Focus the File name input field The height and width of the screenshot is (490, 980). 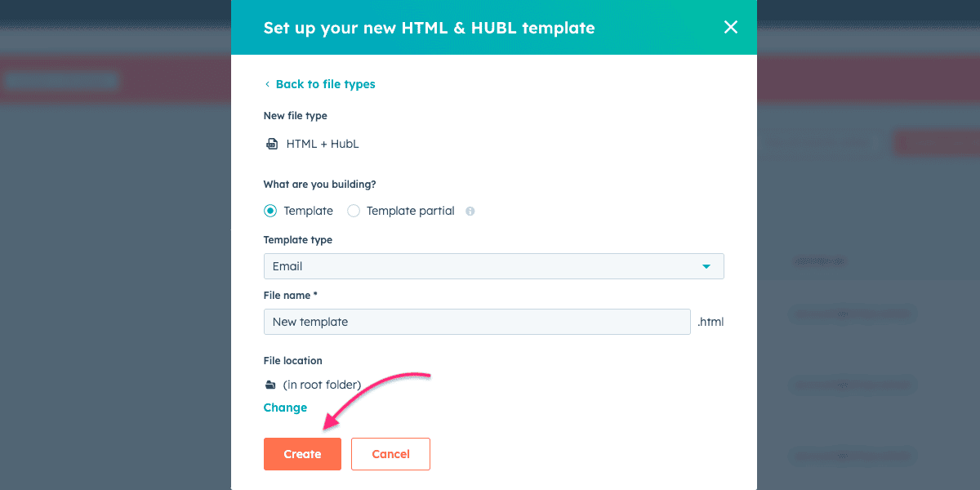477,322
